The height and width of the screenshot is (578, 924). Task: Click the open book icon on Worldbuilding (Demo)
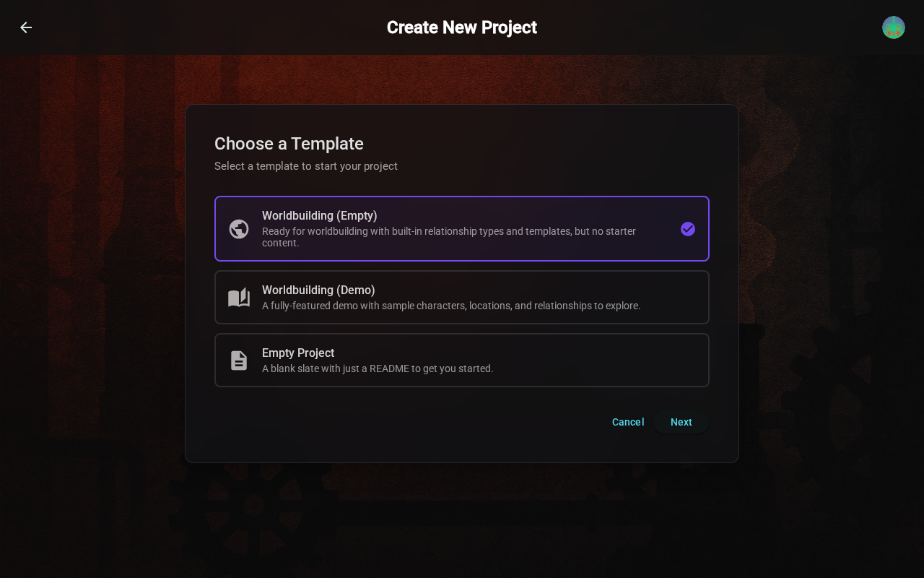click(239, 297)
